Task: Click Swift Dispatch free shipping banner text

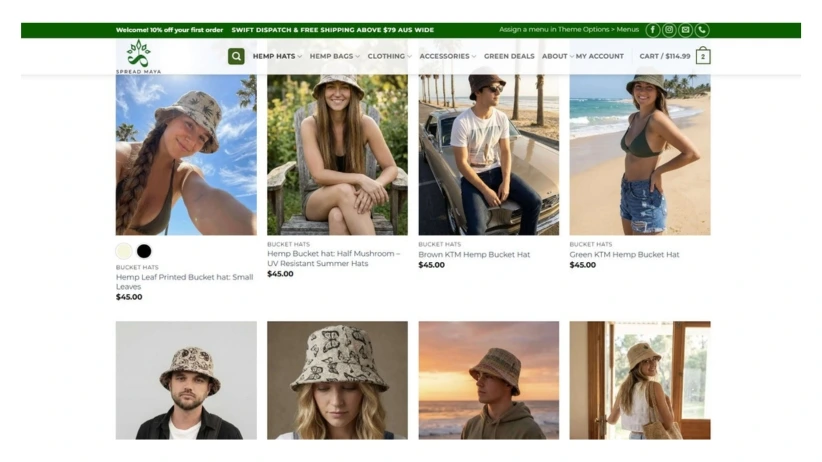Action: (x=333, y=30)
